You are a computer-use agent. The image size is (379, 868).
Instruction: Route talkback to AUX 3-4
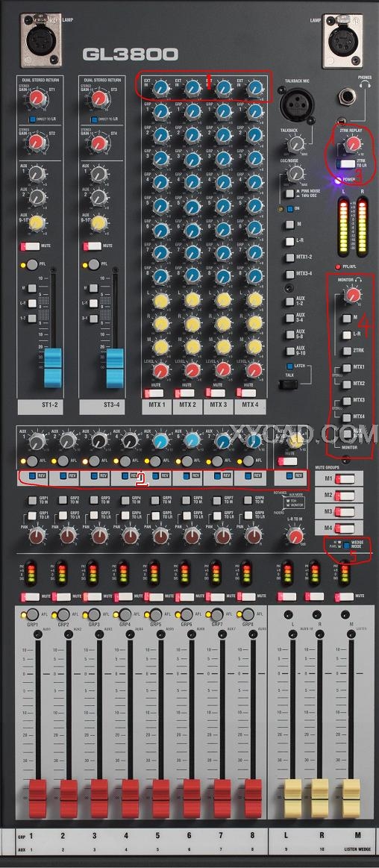290,318
